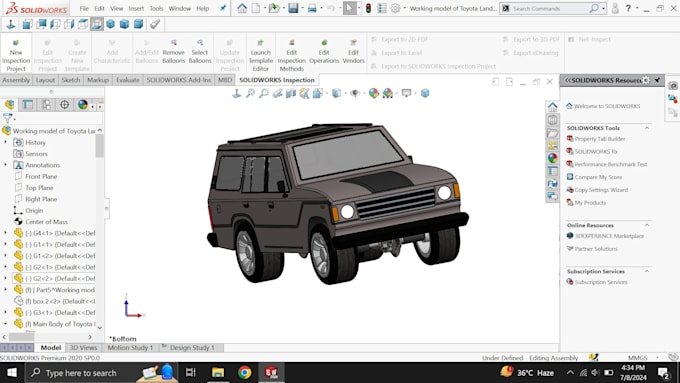
Task: Toggle menu bar pin icon
Action: [223, 8]
